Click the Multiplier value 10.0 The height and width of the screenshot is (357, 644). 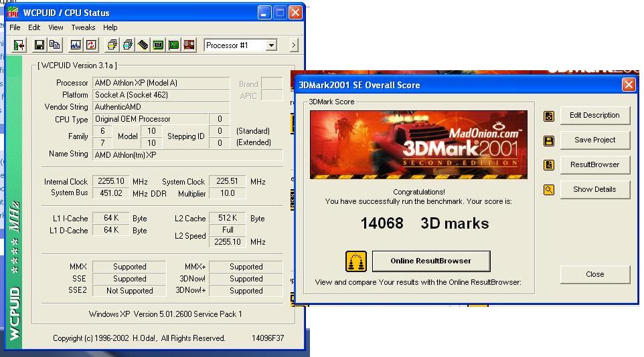[227, 193]
